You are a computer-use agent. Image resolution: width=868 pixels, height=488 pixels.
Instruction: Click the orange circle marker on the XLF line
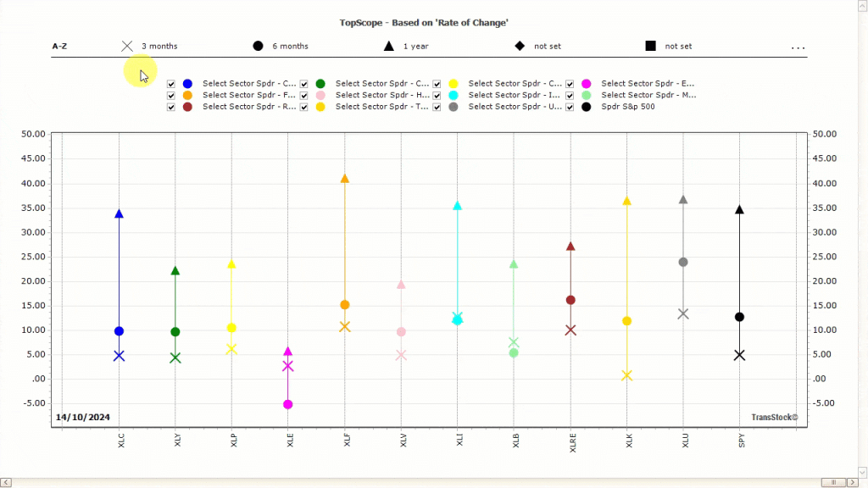(345, 303)
